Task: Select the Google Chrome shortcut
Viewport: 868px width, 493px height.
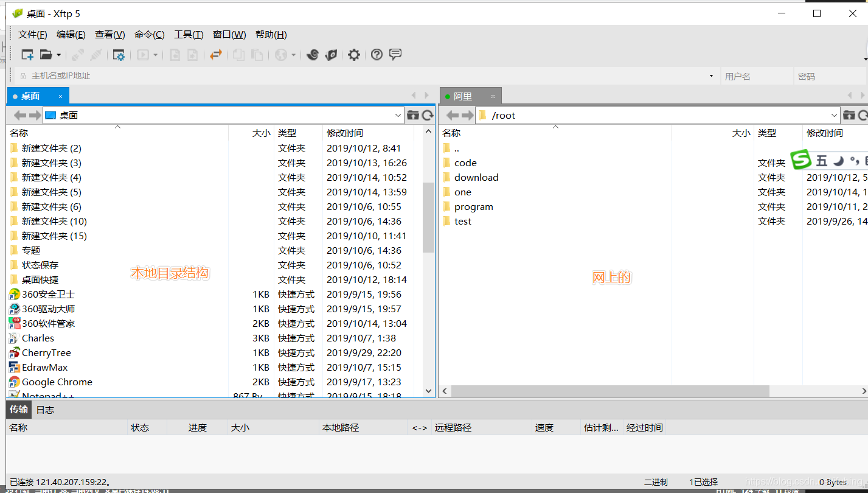Action: click(x=57, y=382)
